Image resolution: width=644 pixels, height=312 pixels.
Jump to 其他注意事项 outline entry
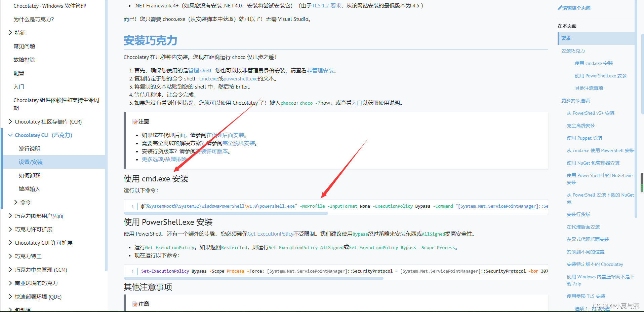point(589,88)
